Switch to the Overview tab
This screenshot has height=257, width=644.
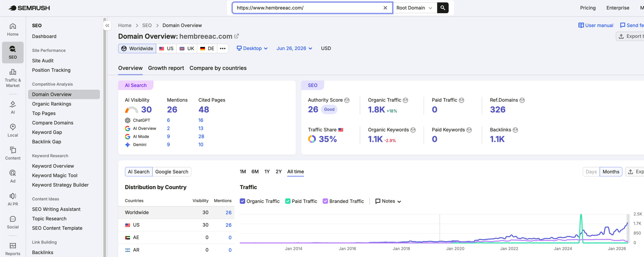130,68
